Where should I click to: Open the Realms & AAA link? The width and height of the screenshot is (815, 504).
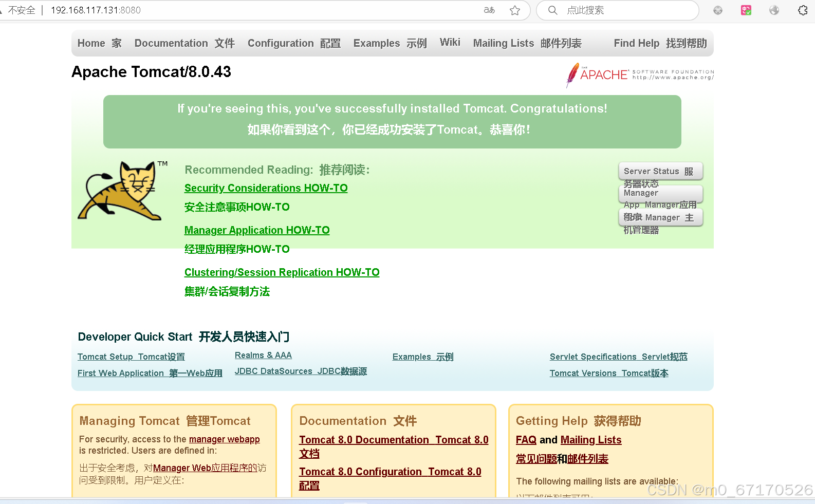tap(263, 355)
